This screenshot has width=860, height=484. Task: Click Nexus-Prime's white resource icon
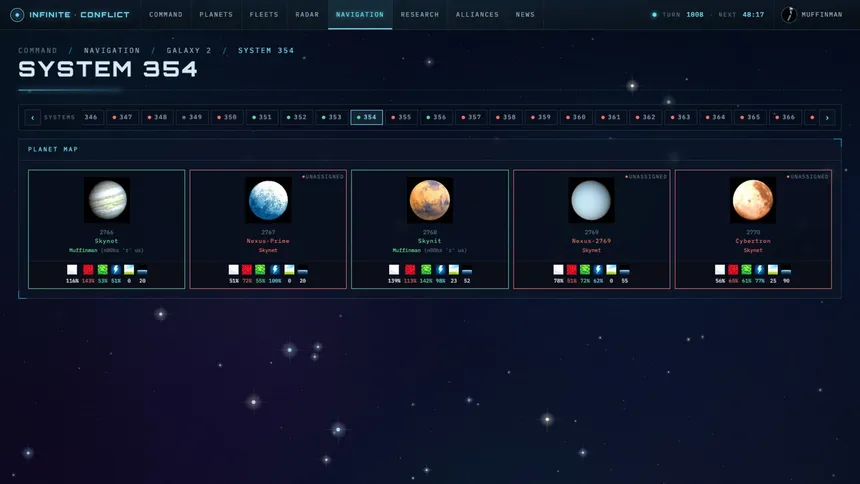click(x=234, y=269)
